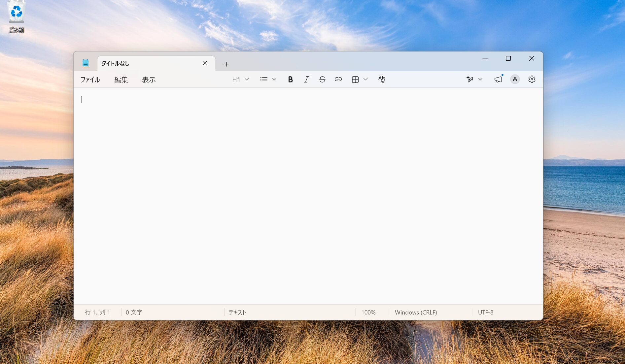625x364 pixels.
Task: Open the 表示 menu
Action: pos(149,80)
